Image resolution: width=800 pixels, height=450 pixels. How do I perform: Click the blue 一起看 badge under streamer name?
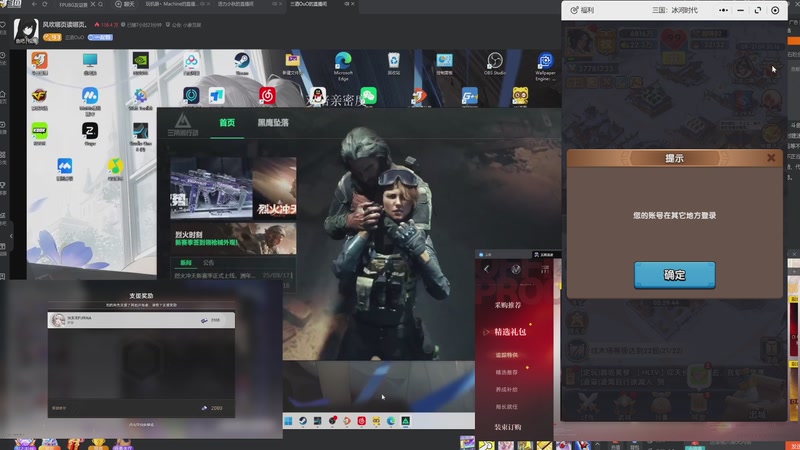coord(100,37)
